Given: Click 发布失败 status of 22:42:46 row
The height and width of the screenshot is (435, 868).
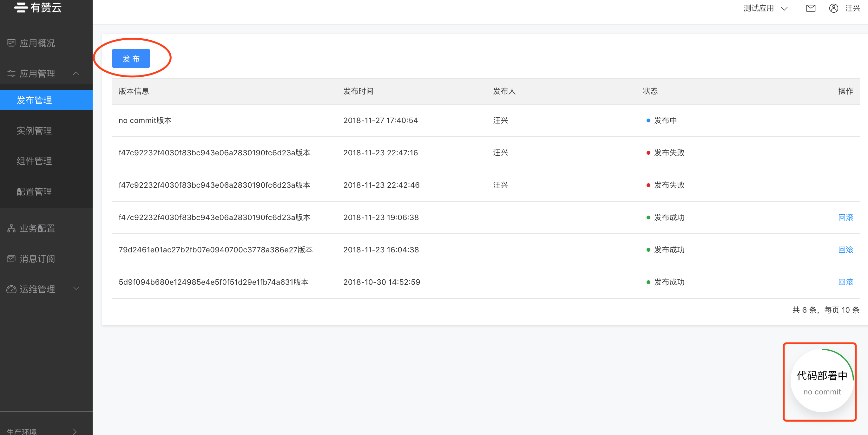Looking at the screenshot, I should tap(669, 185).
